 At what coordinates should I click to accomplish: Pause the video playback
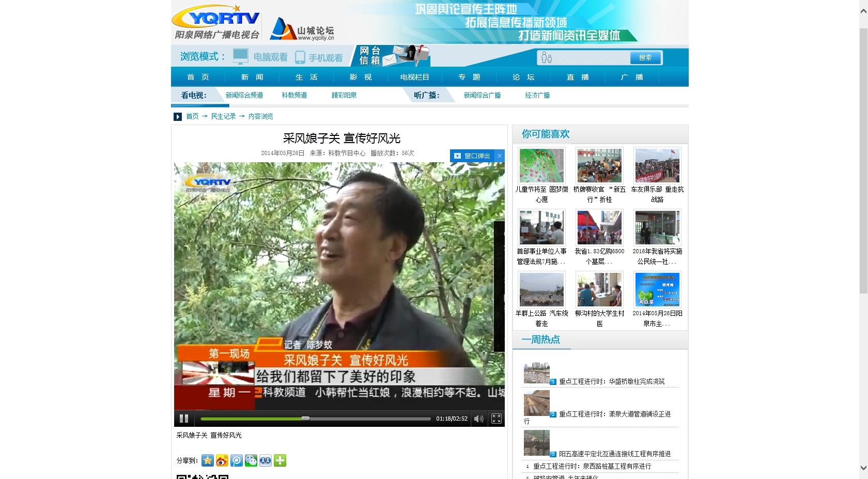(183, 419)
